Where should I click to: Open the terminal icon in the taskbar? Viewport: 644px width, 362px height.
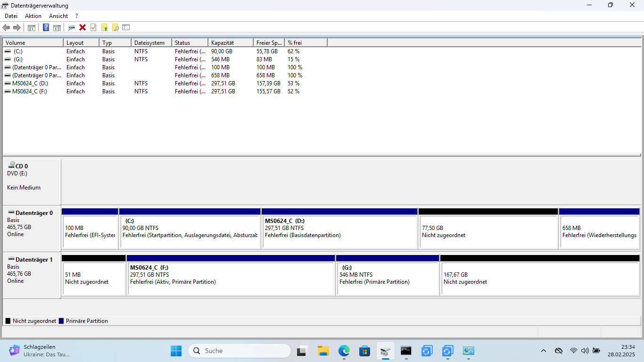(406, 351)
